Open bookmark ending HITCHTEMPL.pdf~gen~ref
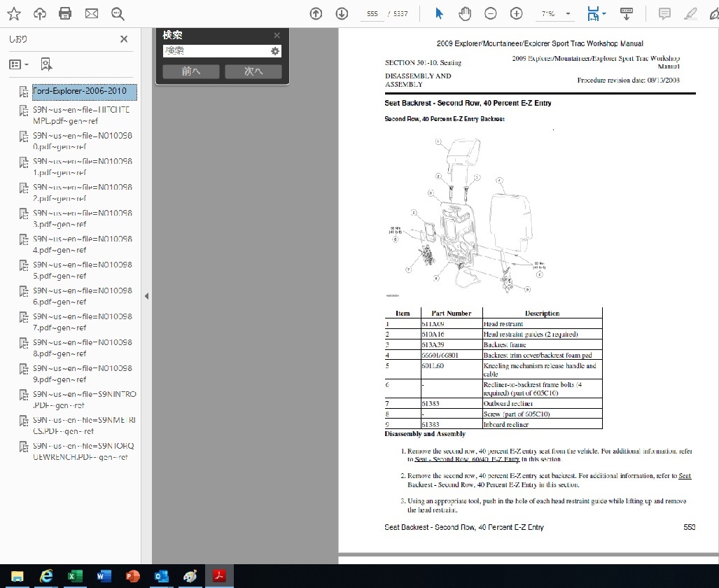Image resolution: width=719 pixels, height=588 pixels. click(x=81, y=115)
